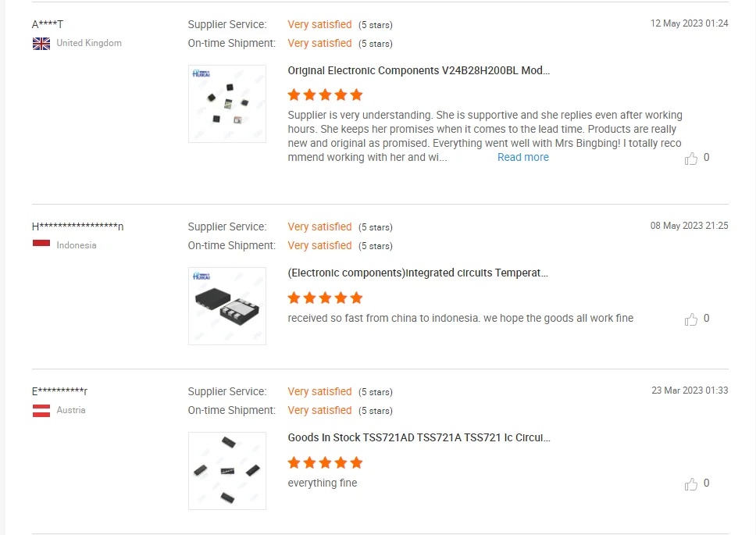The image size is (756, 535).
Task: Click the Indonesia flag icon
Action: click(x=41, y=245)
